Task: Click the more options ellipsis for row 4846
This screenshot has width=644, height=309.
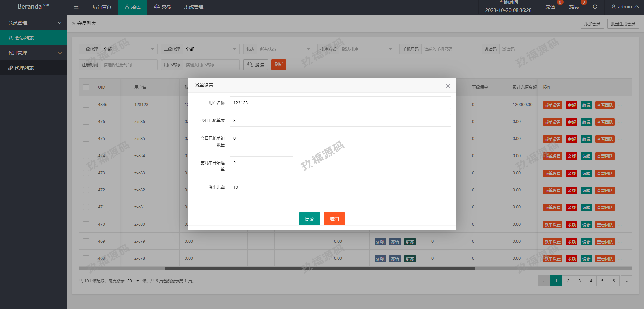Action: [620, 105]
